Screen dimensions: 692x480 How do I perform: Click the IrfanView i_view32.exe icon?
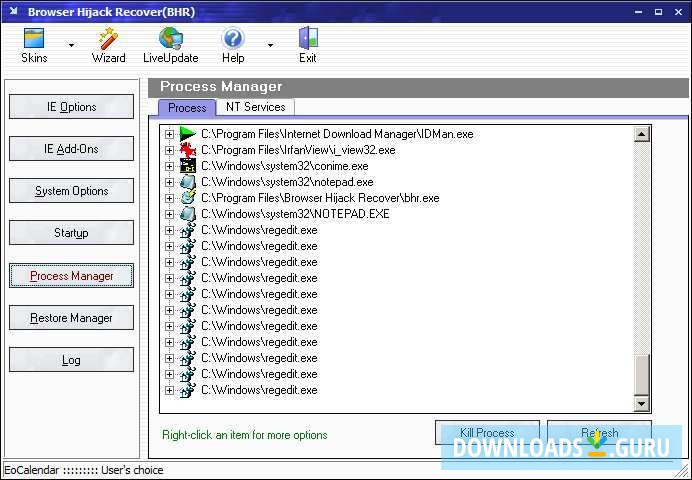188,150
